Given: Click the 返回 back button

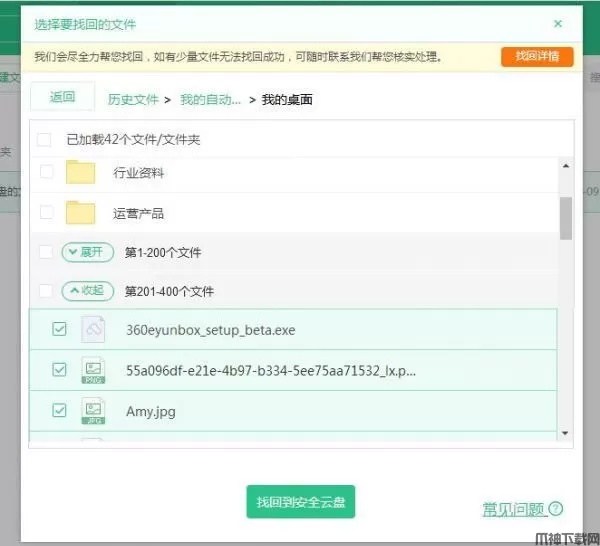Looking at the screenshot, I should click(x=62, y=97).
